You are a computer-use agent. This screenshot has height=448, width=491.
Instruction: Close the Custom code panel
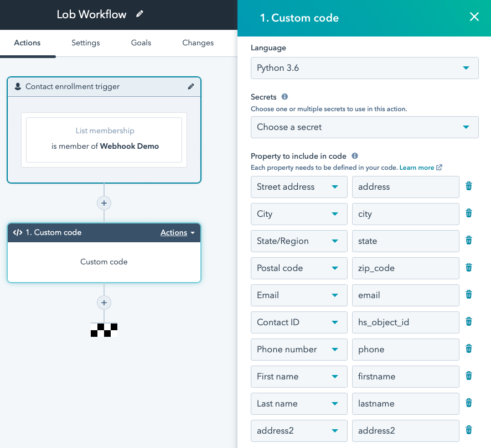[x=474, y=17]
